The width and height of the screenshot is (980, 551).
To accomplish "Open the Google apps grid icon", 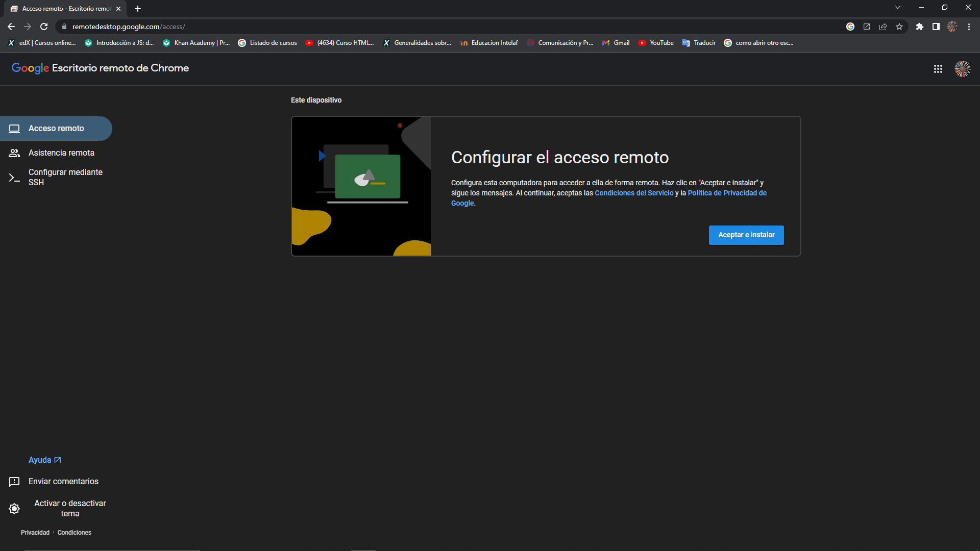I will tap(938, 69).
